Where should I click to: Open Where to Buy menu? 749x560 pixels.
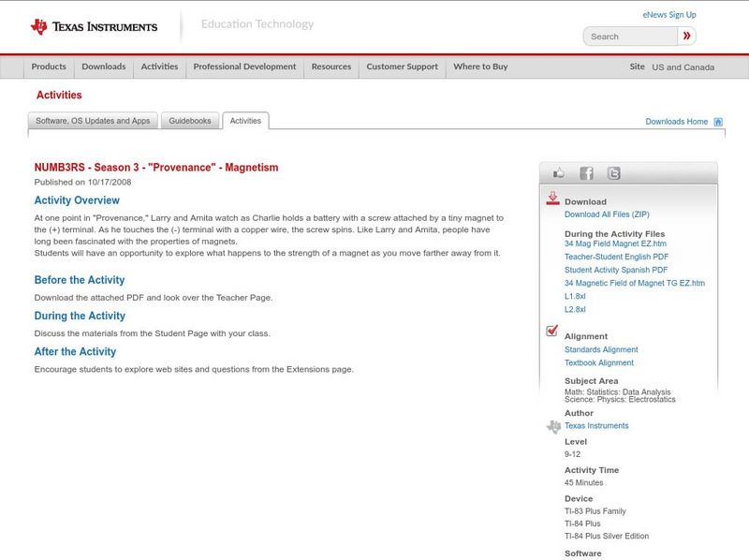(480, 66)
